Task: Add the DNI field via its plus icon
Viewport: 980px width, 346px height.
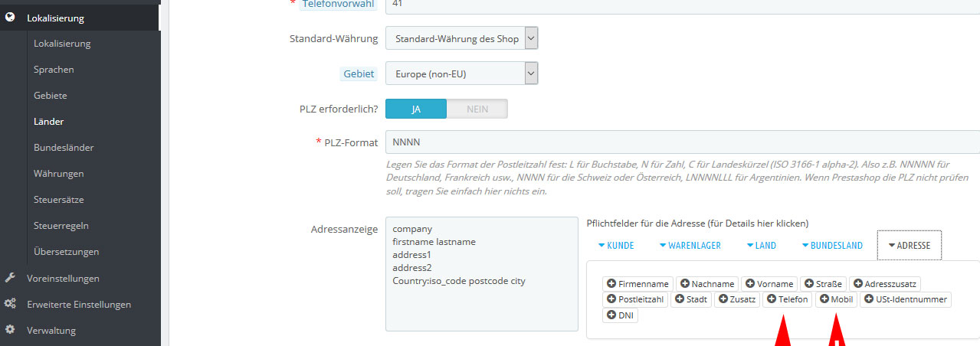Action: [x=611, y=315]
